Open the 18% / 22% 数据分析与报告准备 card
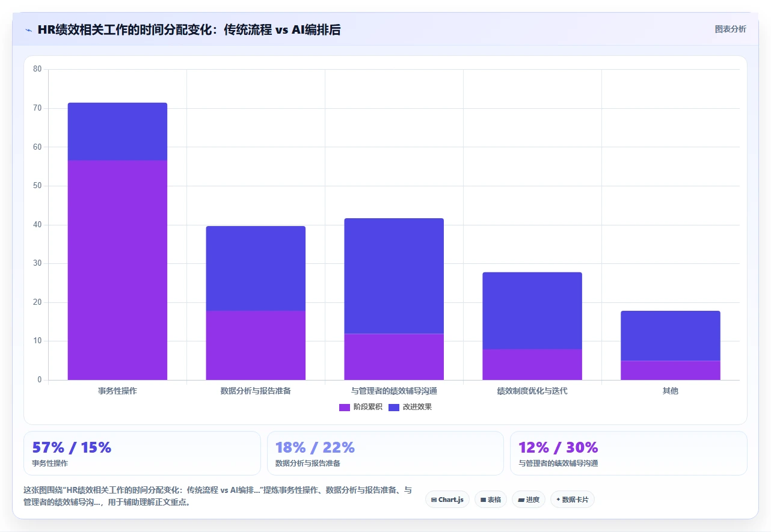The height and width of the screenshot is (532, 771). tap(385, 453)
